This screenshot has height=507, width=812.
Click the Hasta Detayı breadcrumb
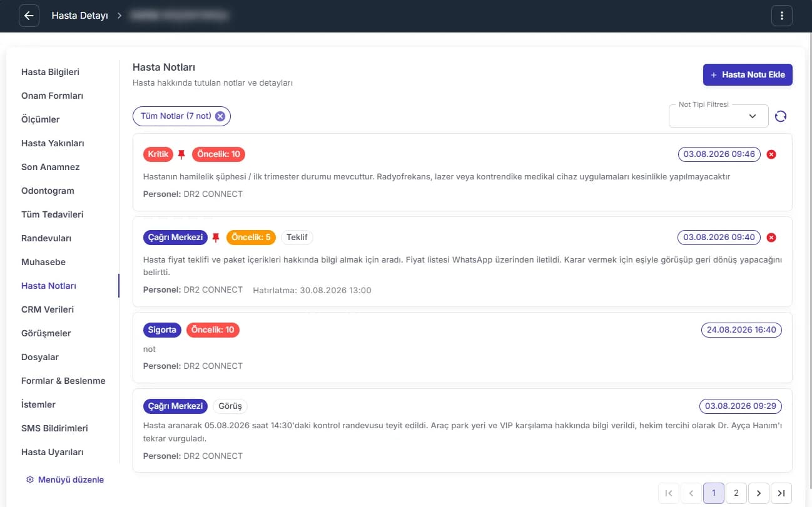tap(79, 16)
